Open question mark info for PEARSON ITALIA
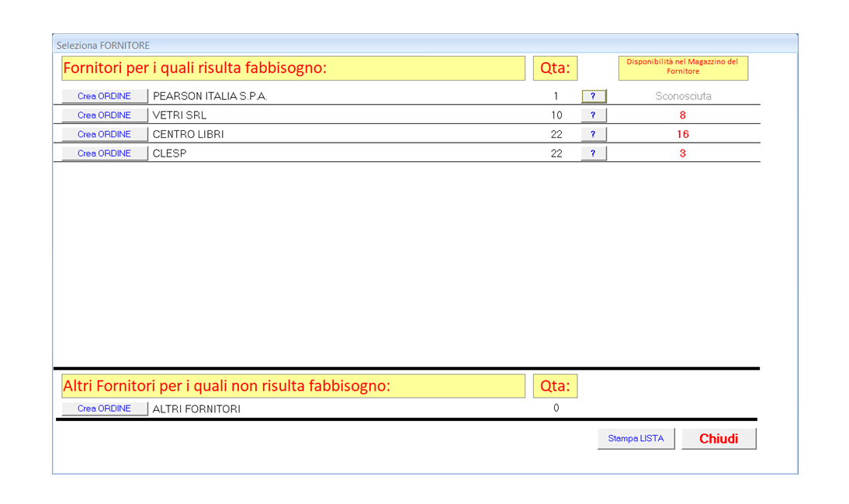This screenshot has width=849, height=504. click(594, 96)
